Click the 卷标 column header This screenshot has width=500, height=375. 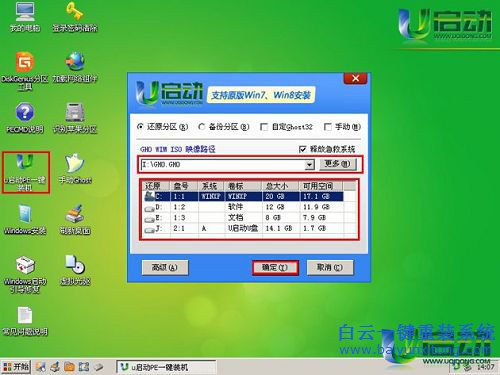244,186
